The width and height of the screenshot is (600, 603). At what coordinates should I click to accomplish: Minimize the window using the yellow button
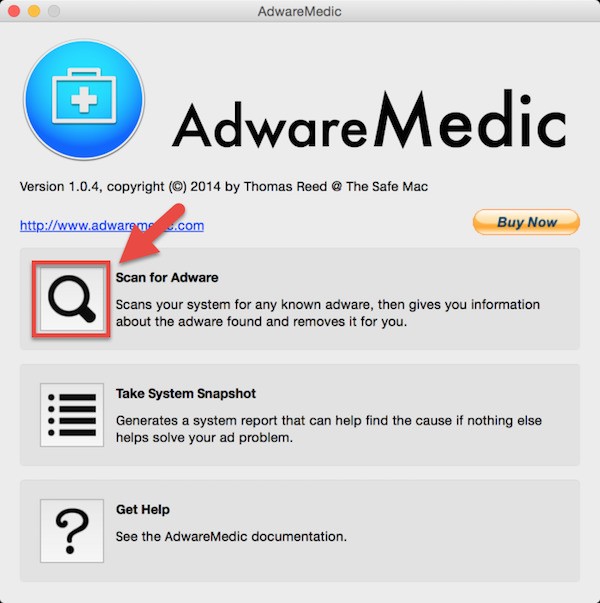pos(34,11)
